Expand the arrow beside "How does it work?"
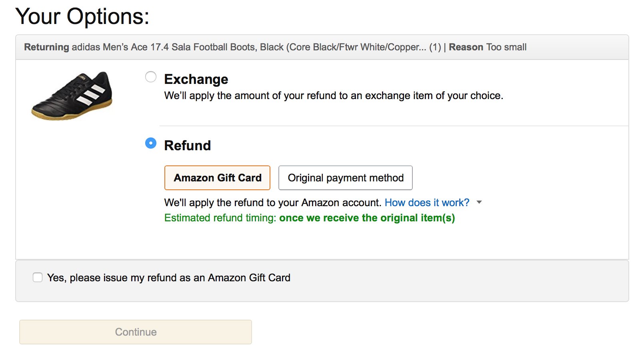Screen dimensions: 644x354 [x=479, y=202]
